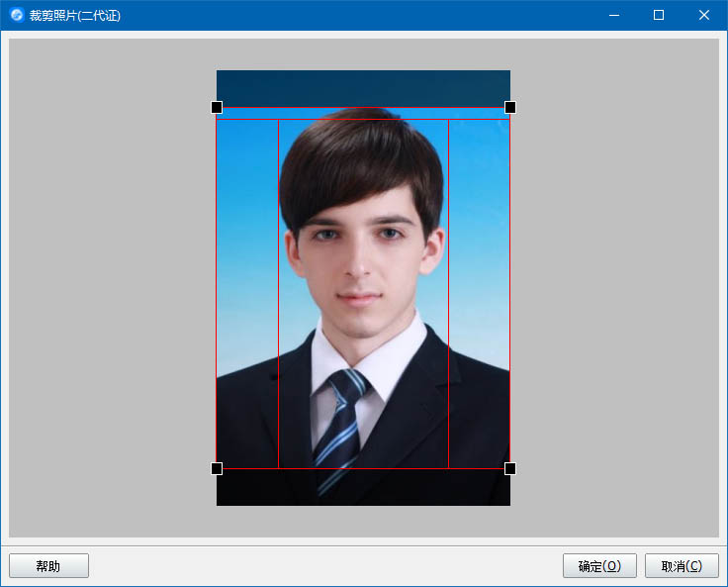The height and width of the screenshot is (587, 728).
Task: Select the bottom-left crop handle
Action: click(217, 468)
